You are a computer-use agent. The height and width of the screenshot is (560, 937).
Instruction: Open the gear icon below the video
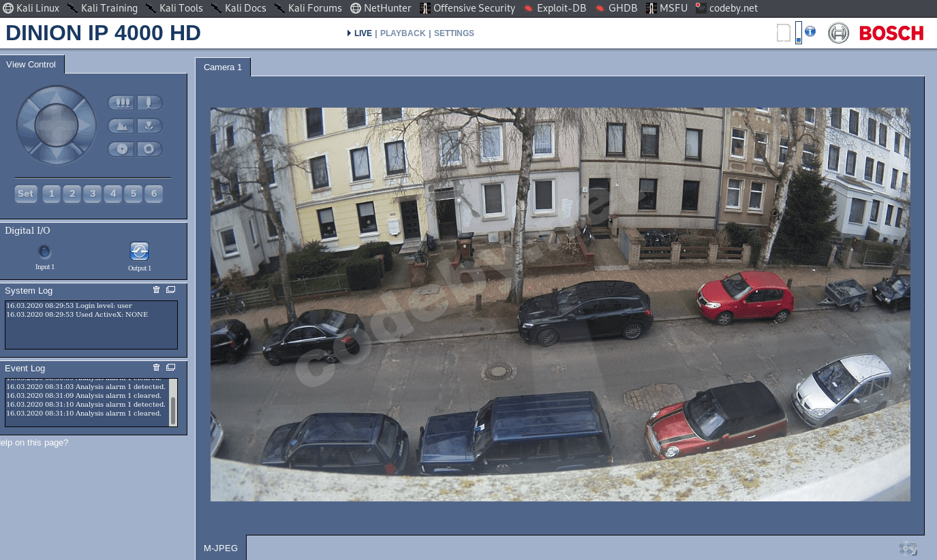point(908,548)
